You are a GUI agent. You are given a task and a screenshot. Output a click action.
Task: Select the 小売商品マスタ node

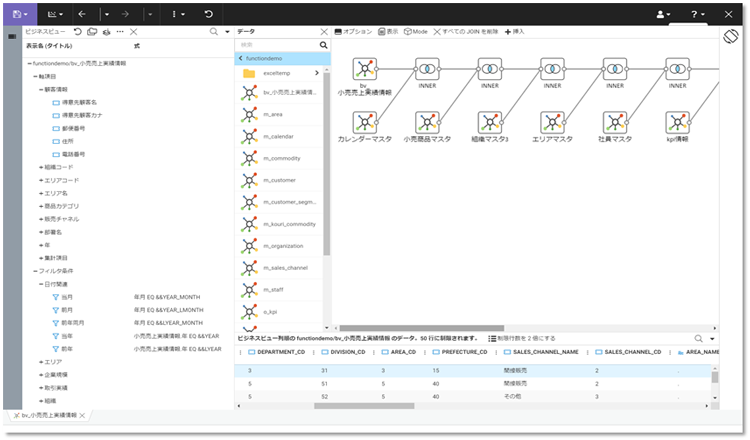(427, 122)
